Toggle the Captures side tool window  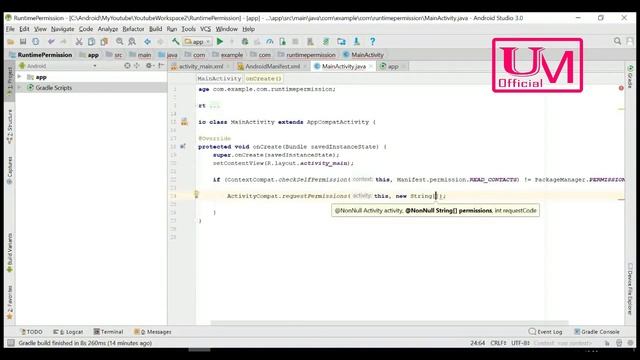pos(9,170)
